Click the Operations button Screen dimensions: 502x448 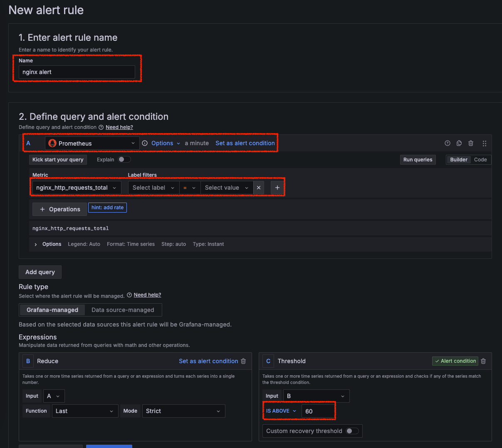point(59,209)
